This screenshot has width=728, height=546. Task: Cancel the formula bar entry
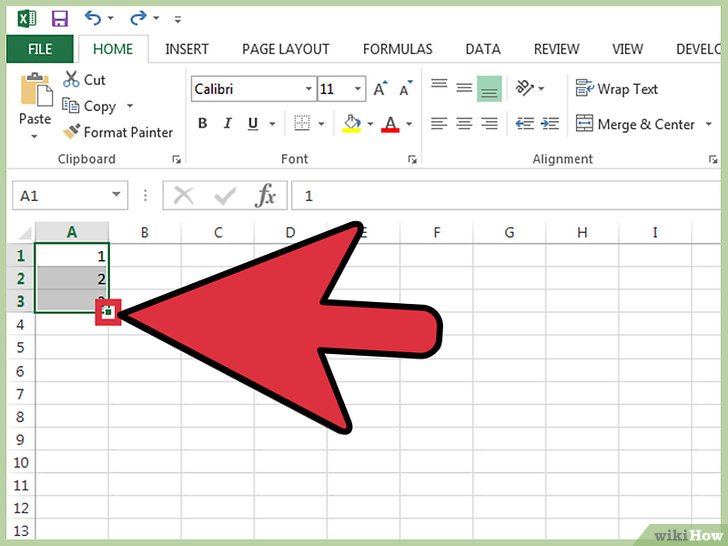[184, 195]
